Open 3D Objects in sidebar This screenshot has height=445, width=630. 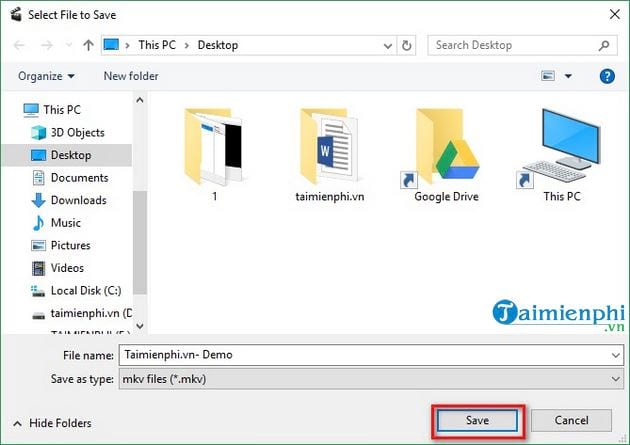point(68,133)
